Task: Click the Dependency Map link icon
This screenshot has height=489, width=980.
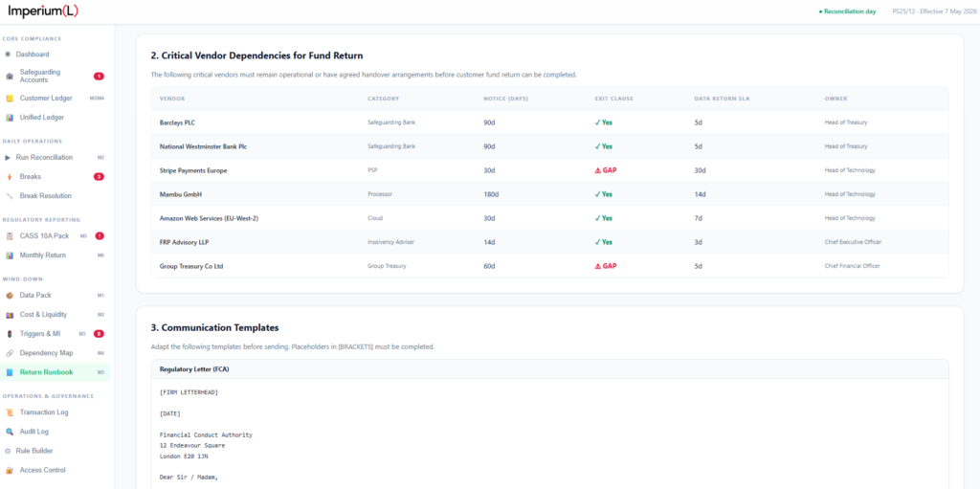Action: pos(10,353)
